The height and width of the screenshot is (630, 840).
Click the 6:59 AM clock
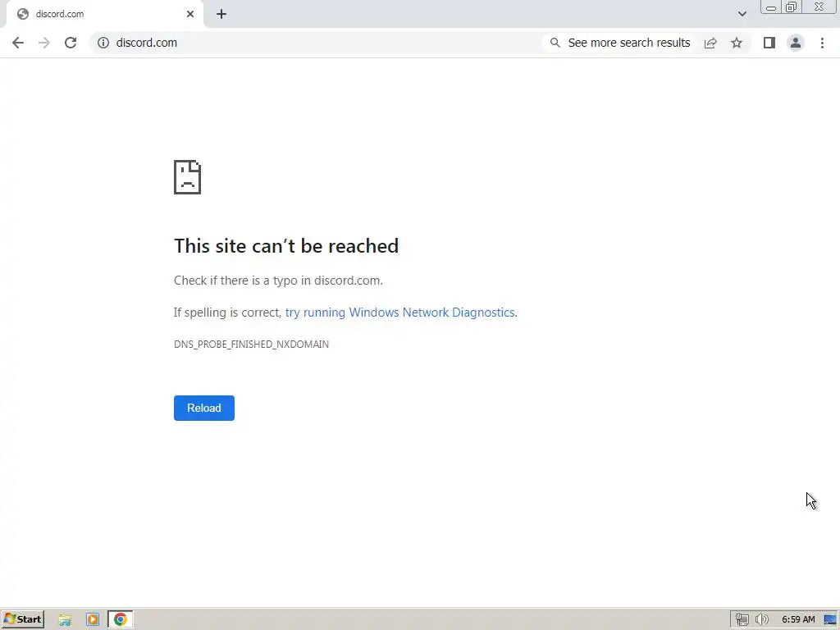tap(798, 620)
